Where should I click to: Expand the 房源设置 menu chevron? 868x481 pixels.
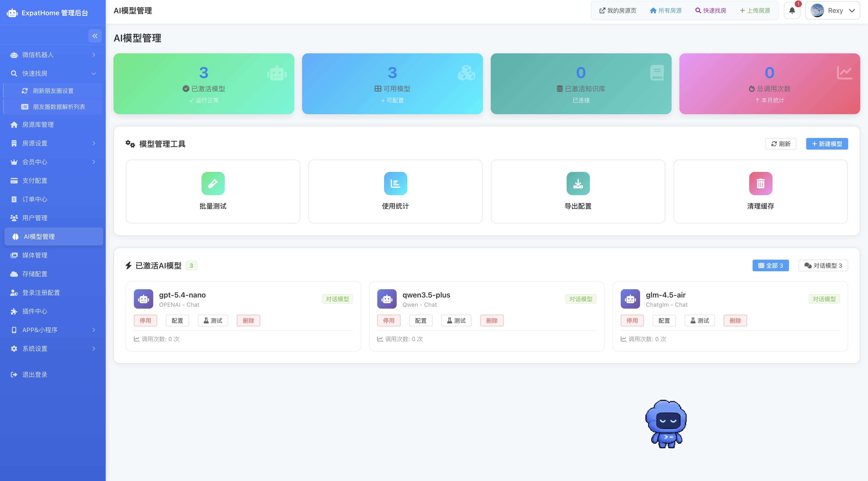(94, 143)
